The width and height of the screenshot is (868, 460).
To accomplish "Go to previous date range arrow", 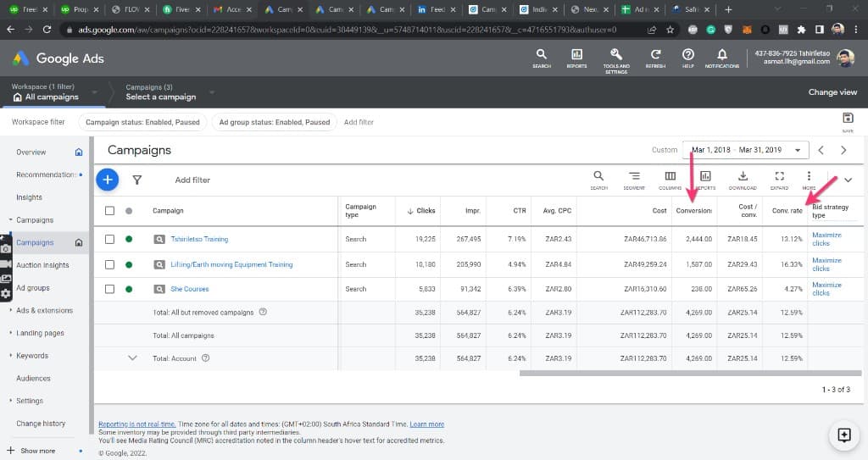I will [821, 150].
